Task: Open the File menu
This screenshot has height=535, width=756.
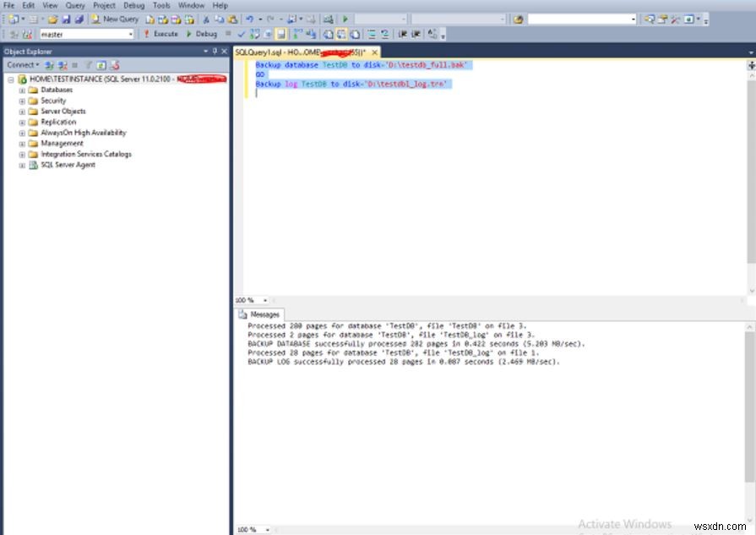Action: (8, 5)
